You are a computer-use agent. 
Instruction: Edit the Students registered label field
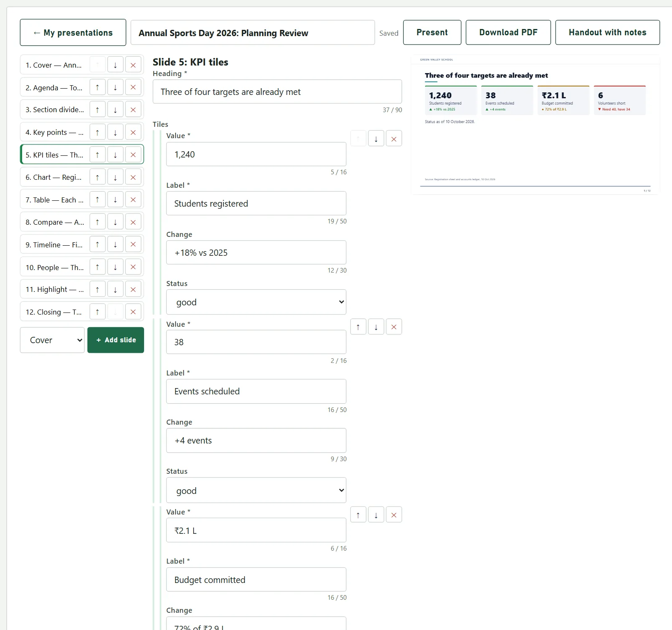tap(256, 203)
